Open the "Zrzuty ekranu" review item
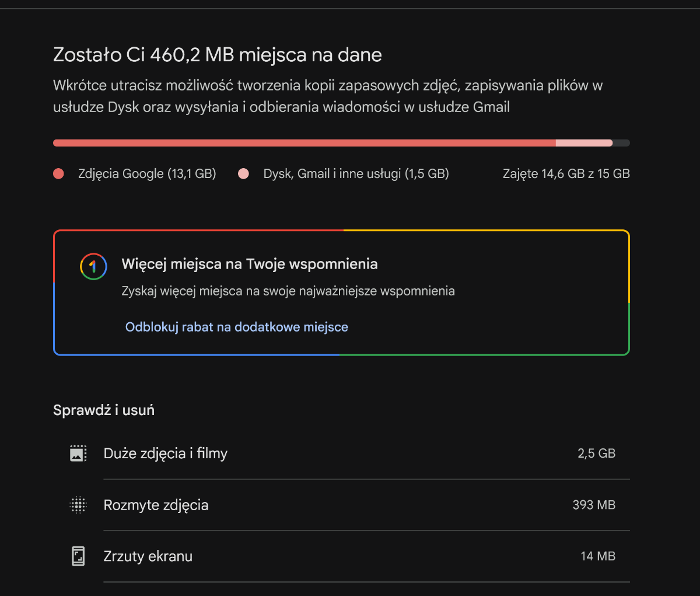 148,556
